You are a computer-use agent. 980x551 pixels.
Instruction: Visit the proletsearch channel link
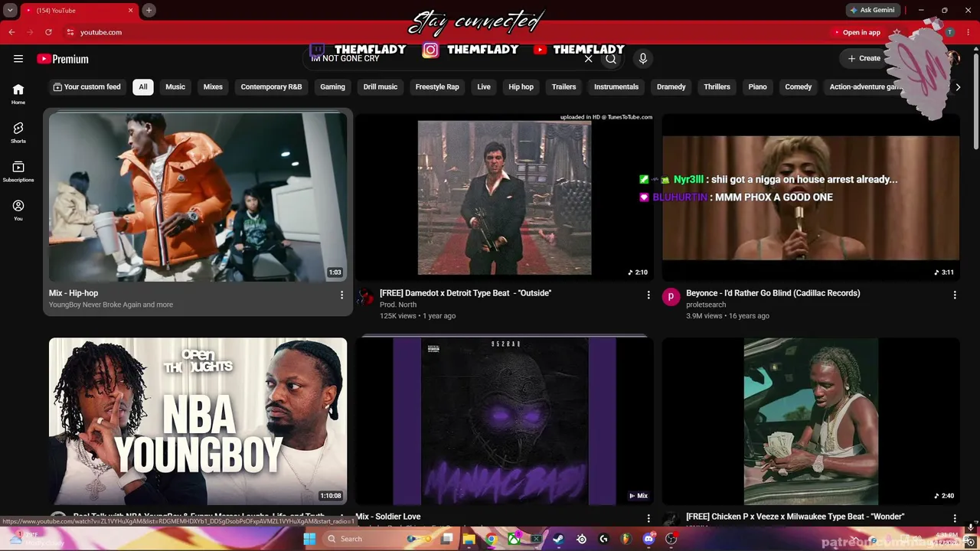click(706, 305)
